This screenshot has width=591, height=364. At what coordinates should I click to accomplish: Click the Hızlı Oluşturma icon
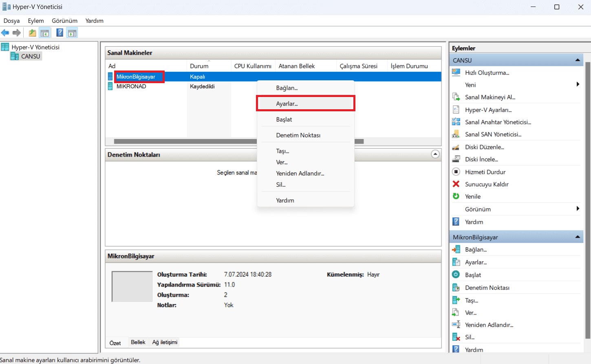[456, 73]
